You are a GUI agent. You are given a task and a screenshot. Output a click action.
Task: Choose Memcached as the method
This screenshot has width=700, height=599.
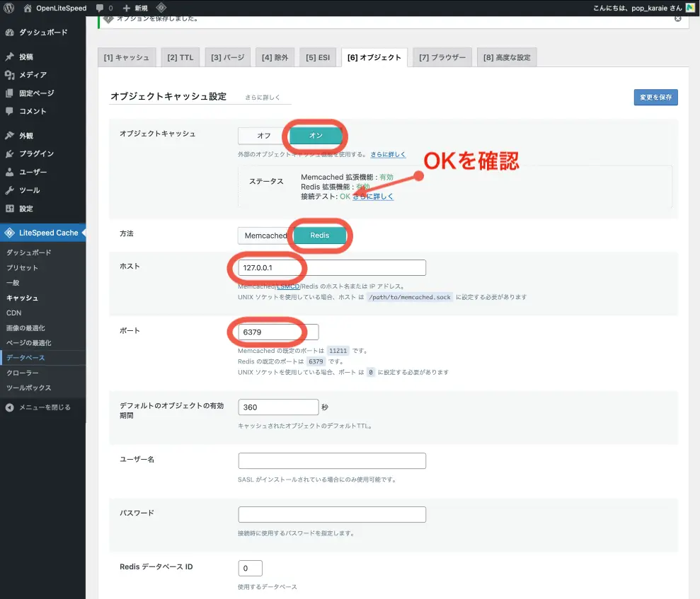265,235
